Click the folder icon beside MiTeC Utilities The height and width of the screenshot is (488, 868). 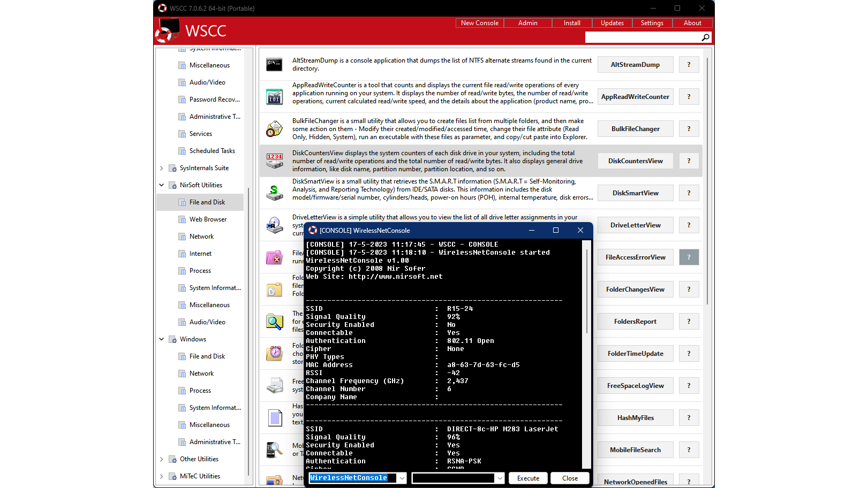(172, 476)
